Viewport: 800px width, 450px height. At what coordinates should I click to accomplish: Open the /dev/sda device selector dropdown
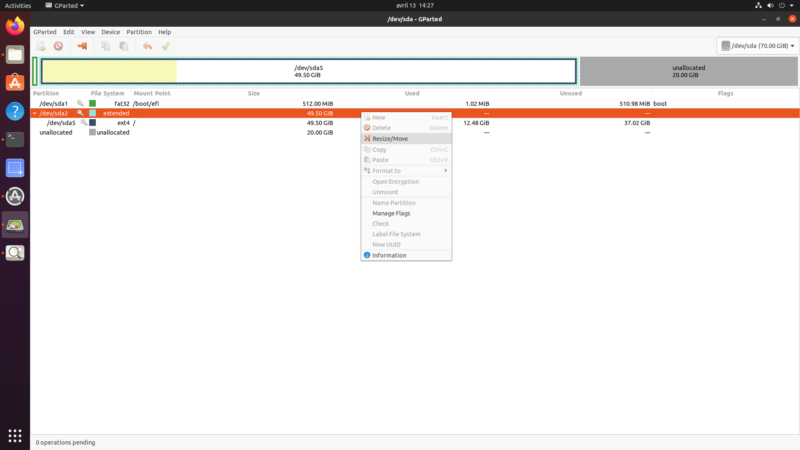[x=758, y=46]
